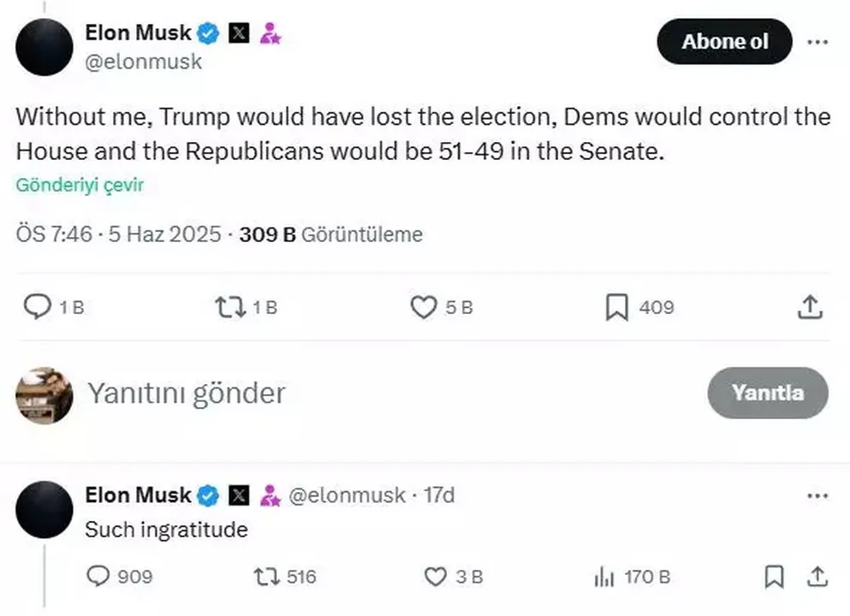Click the 'Gönderiyi çevir' translate link

(80, 186)
